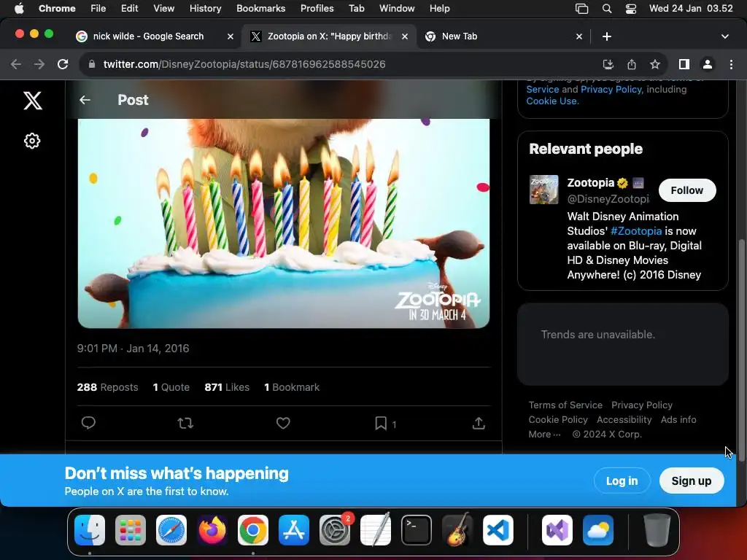Screen dimensions: 747x560
Task: Open the Bookmarks menu
Action: point(260,9)
